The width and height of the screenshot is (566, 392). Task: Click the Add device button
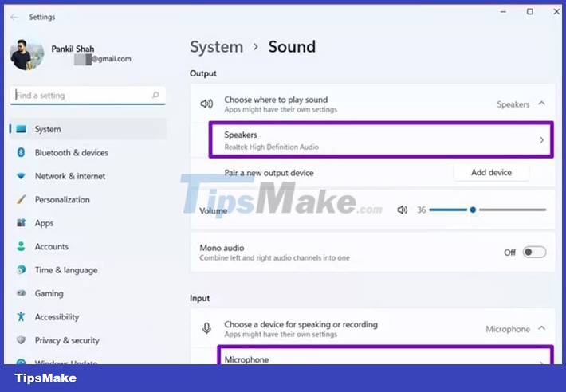[x=491, y=172]
